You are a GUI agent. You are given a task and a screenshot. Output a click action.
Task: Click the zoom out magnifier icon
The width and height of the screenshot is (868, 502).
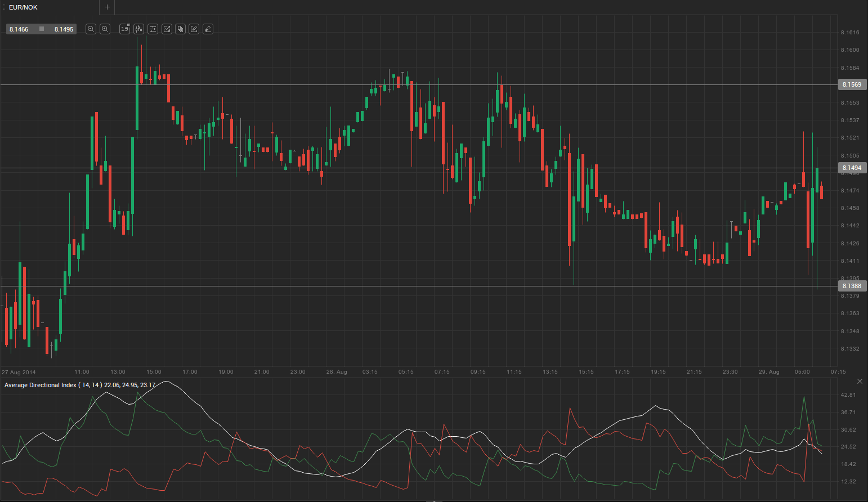[91, 29]
